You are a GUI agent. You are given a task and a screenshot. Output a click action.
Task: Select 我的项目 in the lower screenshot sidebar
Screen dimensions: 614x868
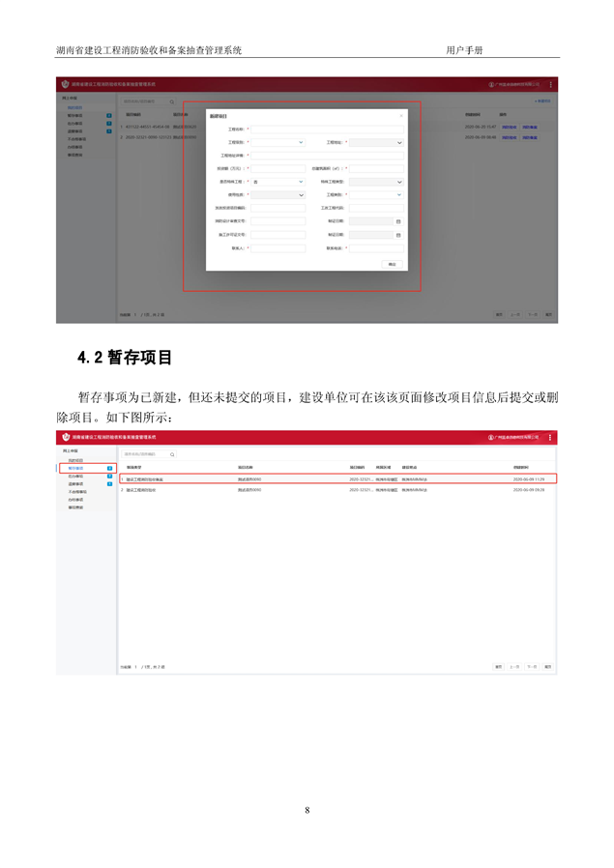pos(75,460)
